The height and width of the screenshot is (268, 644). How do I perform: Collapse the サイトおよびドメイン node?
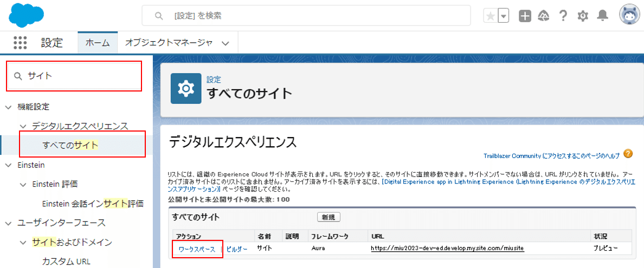pos(23,242)
